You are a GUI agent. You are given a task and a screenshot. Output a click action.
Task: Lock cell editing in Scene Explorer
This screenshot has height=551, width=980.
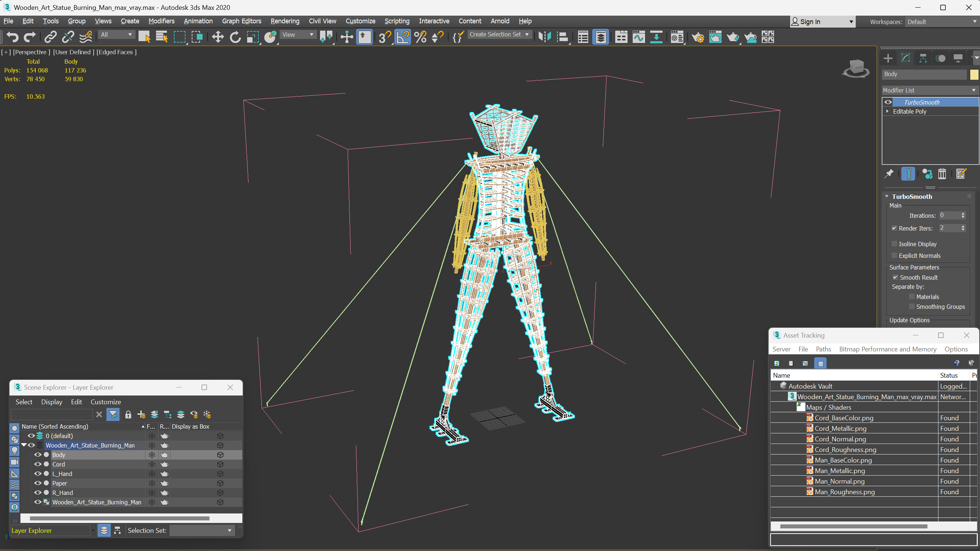click(x=128, y=414)
